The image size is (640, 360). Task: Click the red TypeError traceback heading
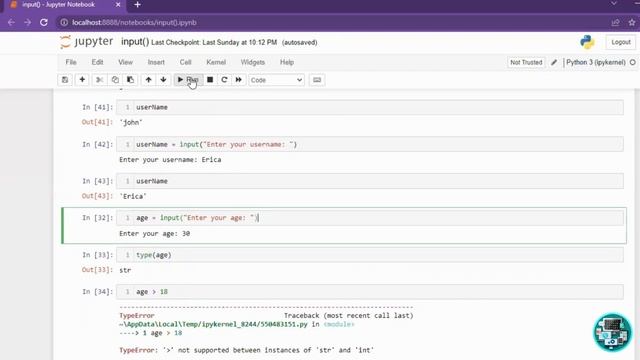point(137,316)
